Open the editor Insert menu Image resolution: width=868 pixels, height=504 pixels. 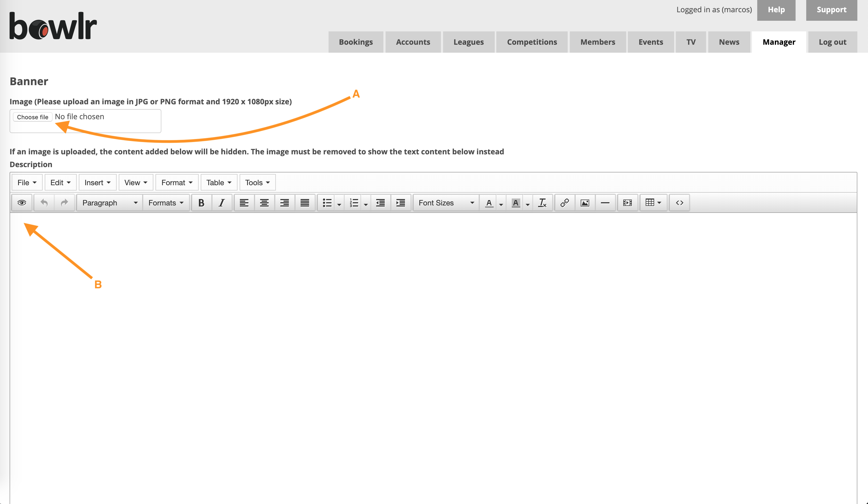click(97, 183)
